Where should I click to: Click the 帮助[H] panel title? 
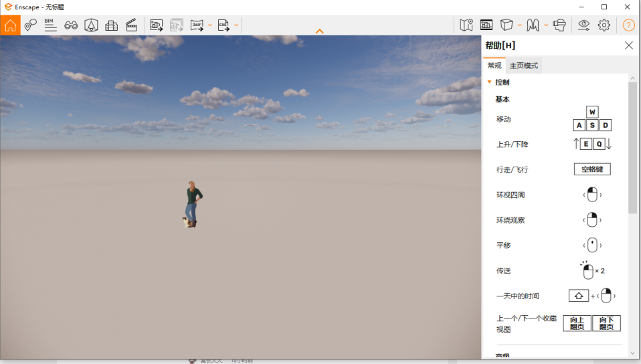[500, 45]
